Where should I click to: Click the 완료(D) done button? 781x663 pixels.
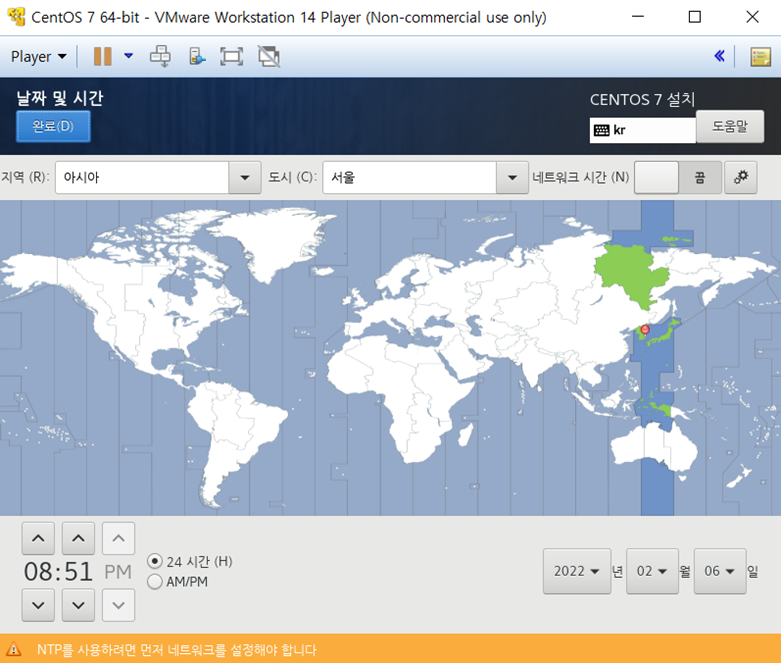(53, 127)
